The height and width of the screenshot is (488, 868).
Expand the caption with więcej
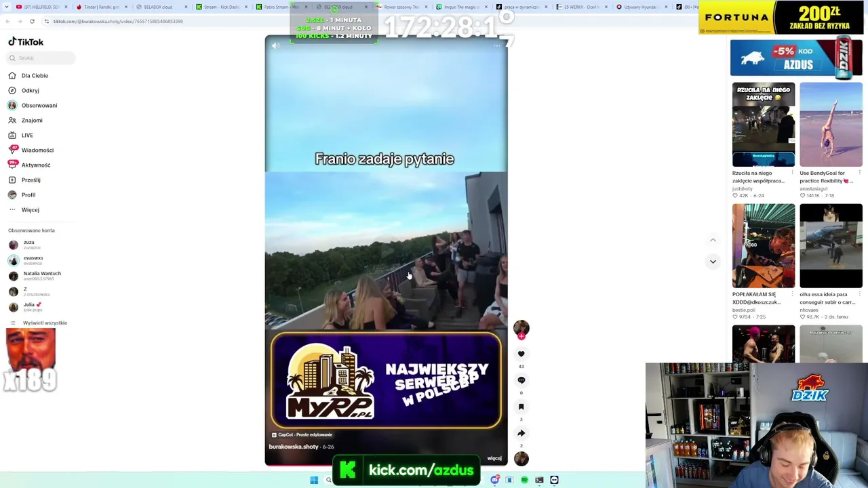coord(494,459)
